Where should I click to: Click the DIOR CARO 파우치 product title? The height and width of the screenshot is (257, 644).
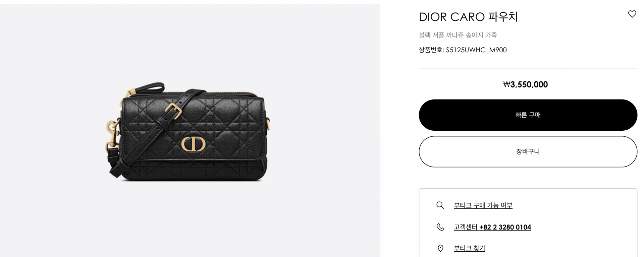(468, 17)
